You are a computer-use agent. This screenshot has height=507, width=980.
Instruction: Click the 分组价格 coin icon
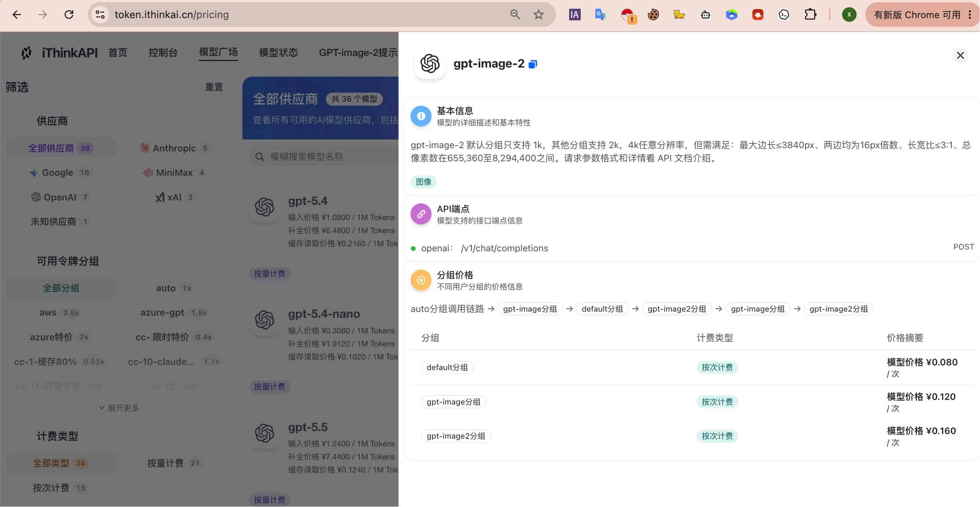click(x=421, y=280)
